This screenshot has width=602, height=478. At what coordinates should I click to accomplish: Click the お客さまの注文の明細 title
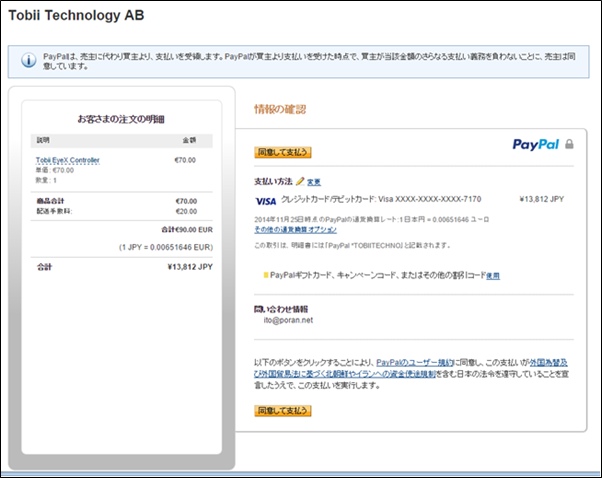click(x=121, y=119)
